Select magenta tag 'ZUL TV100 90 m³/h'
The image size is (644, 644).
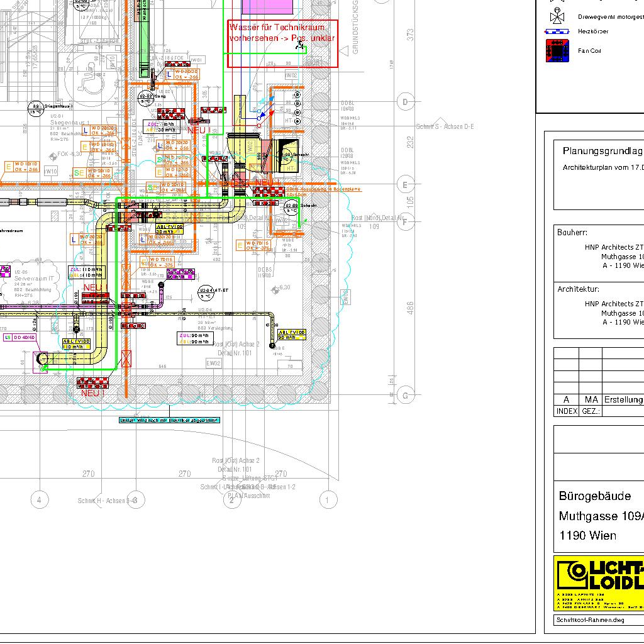[180, 274]
